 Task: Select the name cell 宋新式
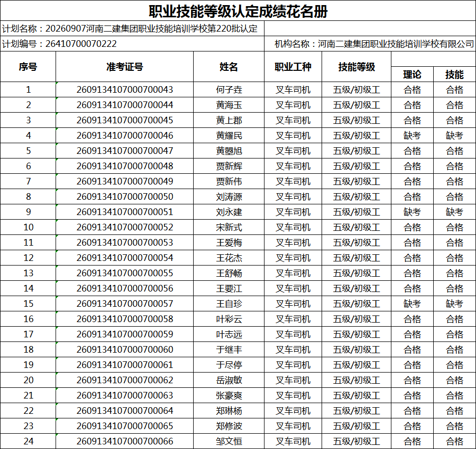coord(229,227)
